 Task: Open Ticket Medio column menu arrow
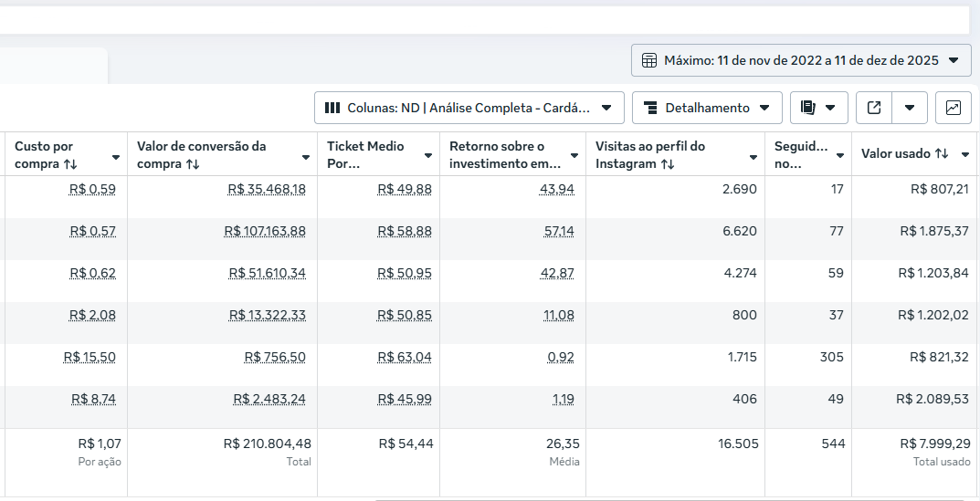(428, 157)
